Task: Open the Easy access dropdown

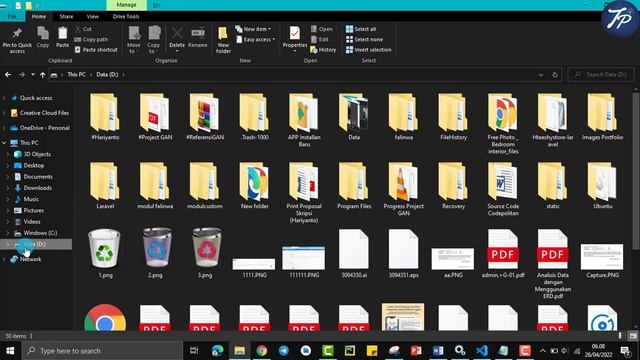Action: (256, 40)
